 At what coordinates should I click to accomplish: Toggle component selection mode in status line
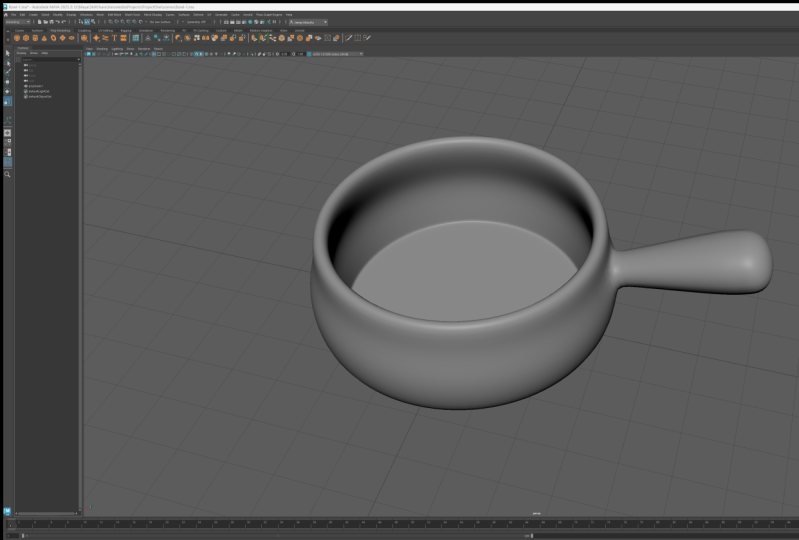point(93,22)
